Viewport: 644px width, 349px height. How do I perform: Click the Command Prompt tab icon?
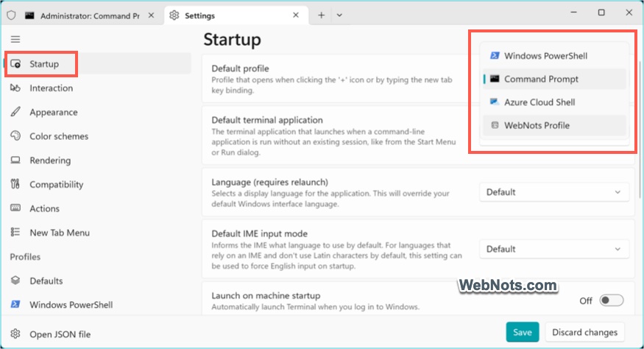pos(29,15)
